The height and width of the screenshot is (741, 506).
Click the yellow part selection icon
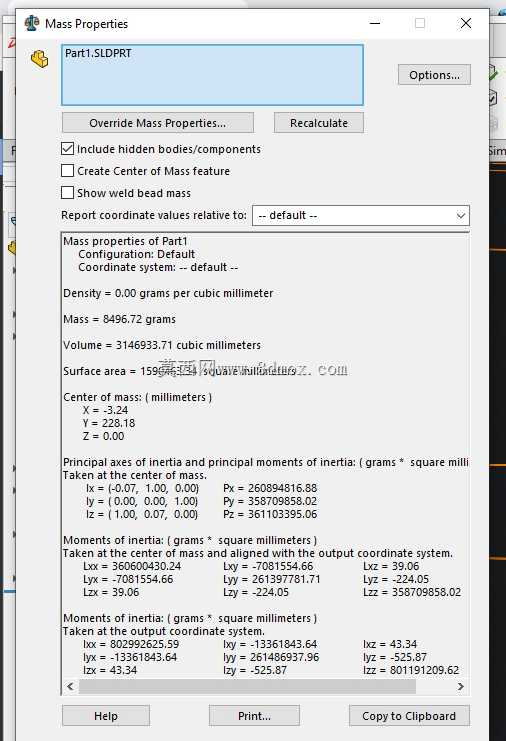tap(40, 59)
